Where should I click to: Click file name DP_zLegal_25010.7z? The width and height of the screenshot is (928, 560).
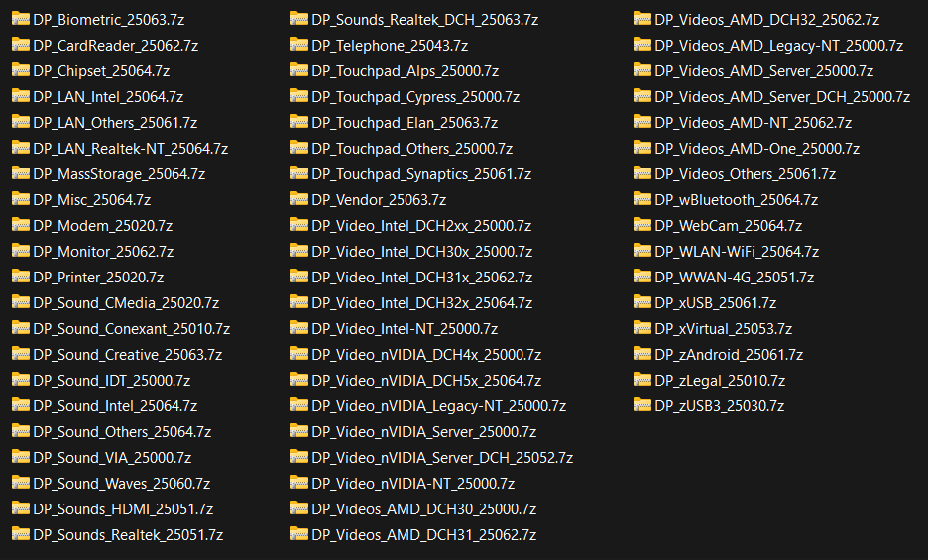click(x=720, y=381)
